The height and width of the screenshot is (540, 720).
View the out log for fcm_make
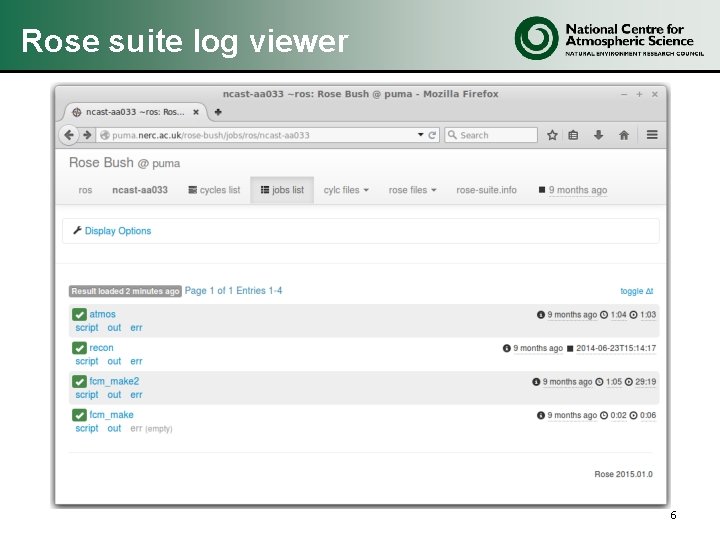click(114, 428)
